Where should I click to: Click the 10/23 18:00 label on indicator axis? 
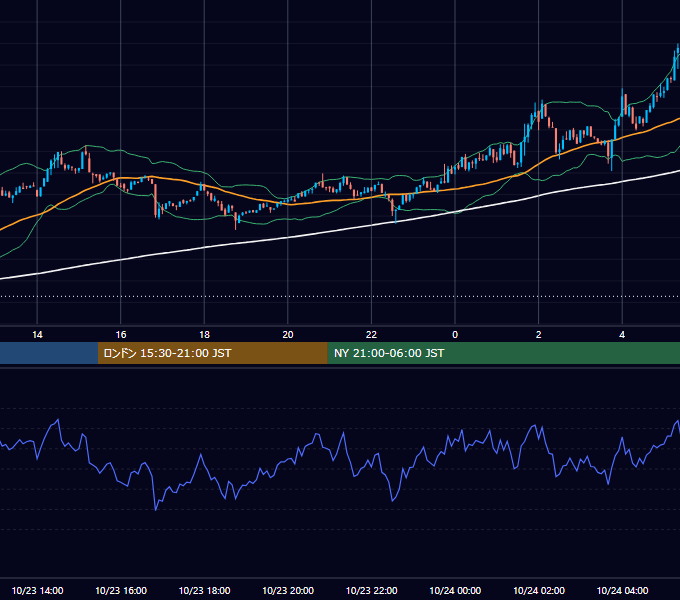click(204, 590)
